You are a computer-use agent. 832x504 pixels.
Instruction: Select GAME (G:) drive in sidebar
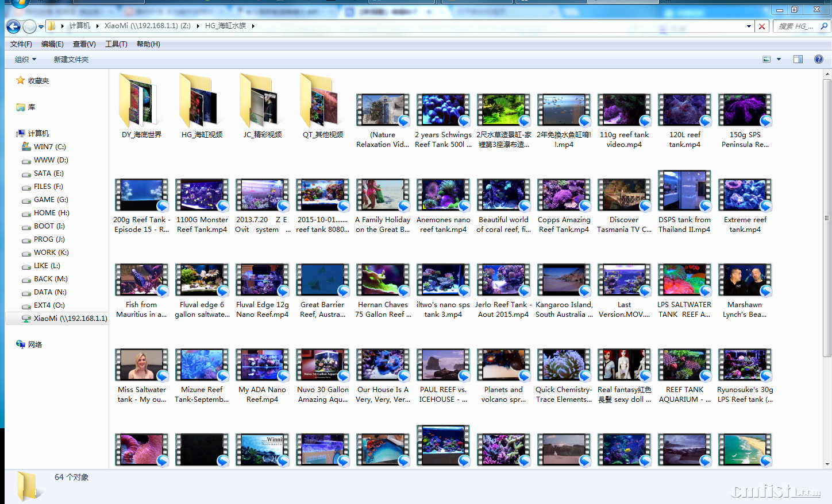coord(51,200)
